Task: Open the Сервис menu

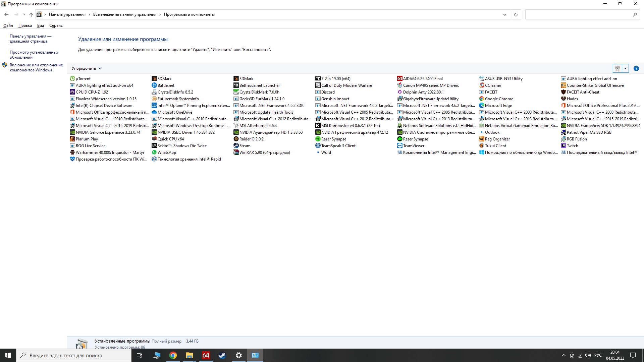Action: pos(56,25)
